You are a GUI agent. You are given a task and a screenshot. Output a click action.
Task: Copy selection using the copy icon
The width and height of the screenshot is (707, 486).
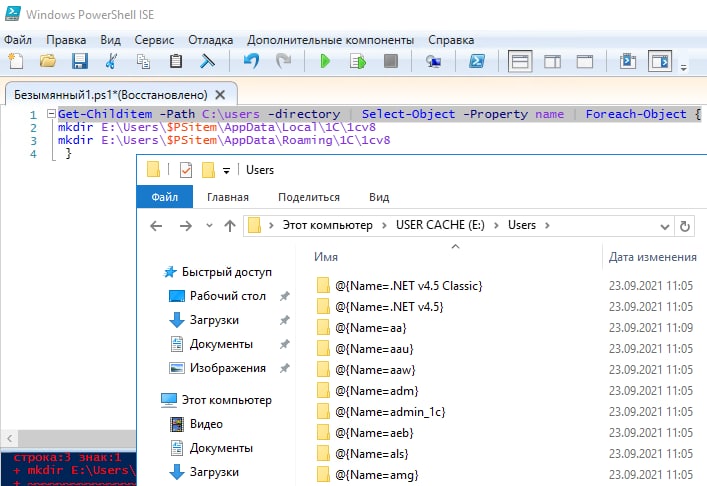(143, 61)
